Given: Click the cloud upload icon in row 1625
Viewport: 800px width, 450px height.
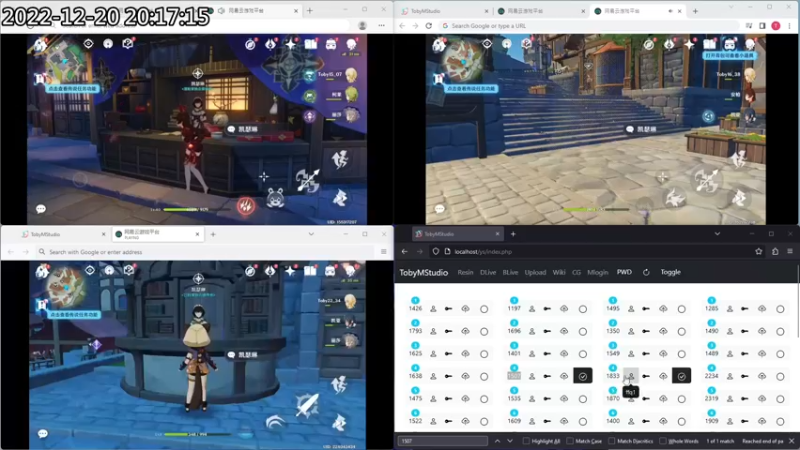Looking at the screenshot, I should pyautogui.click(x=465, y=354).
